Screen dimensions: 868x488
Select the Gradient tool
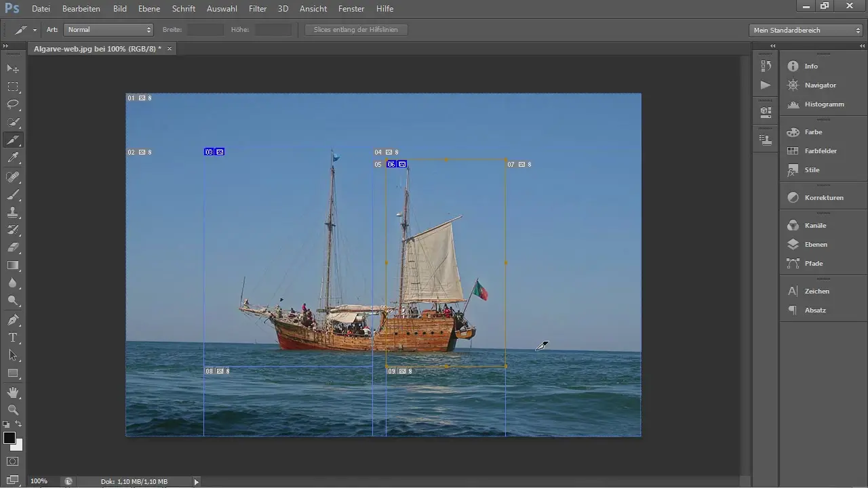pyautogui.click(x=13, y=266)
